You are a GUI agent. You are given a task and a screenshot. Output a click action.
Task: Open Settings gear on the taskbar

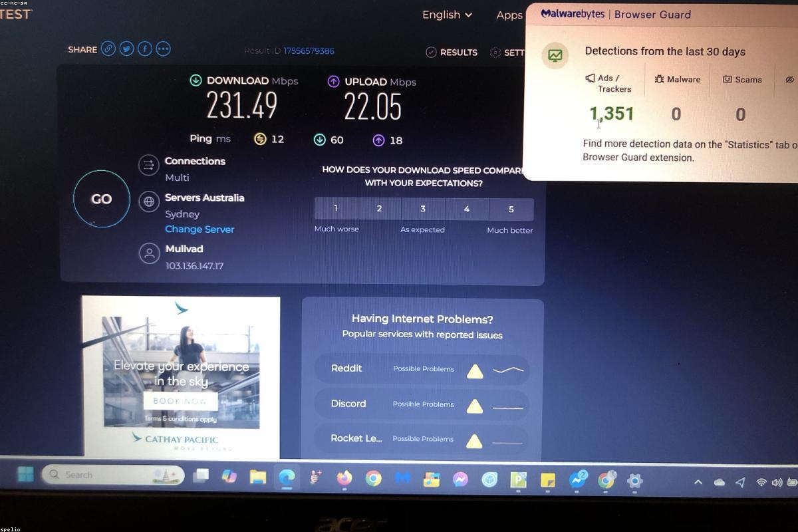click(634, 481)
